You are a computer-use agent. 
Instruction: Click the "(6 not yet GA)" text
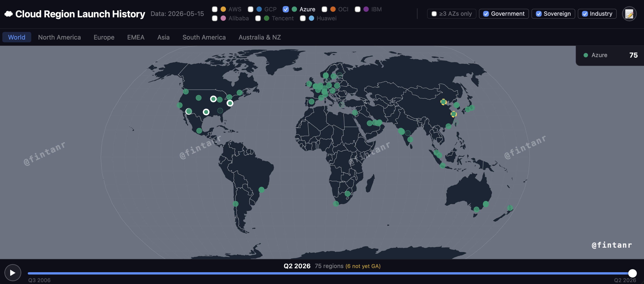point(363,266)
